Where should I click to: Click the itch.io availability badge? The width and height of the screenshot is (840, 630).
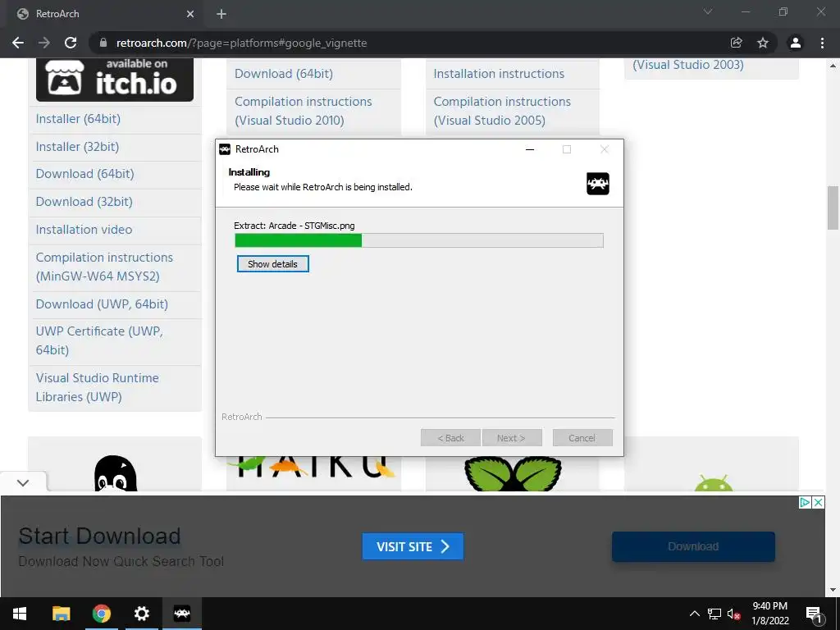115,80
